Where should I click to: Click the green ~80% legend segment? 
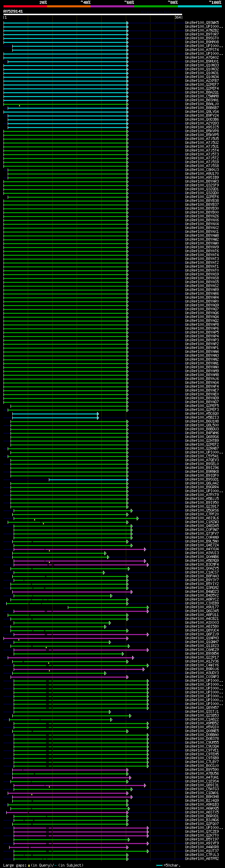[156, 6]
